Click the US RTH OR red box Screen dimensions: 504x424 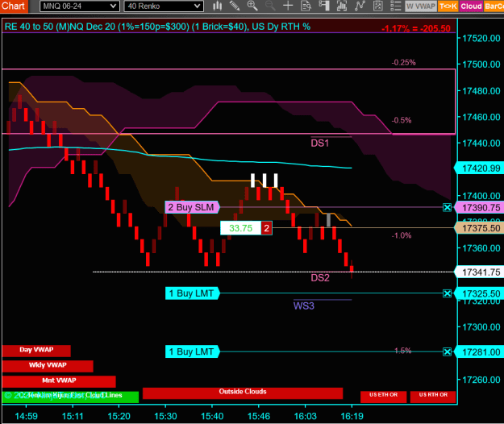point(433,397)
